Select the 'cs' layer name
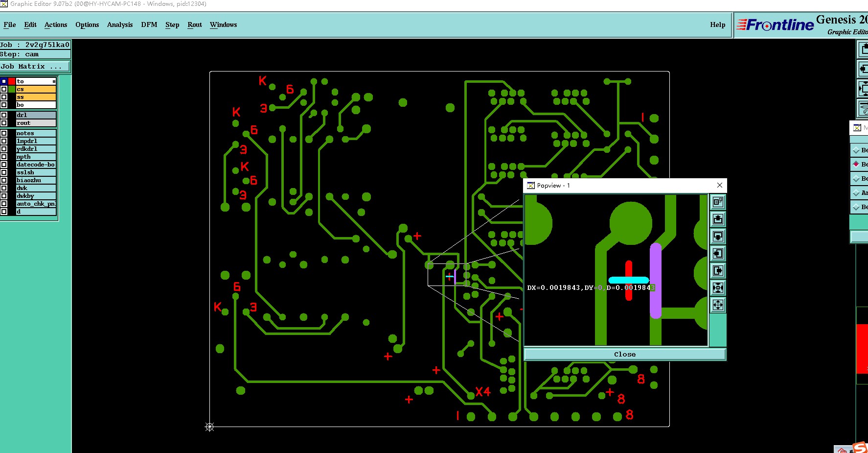Viewport: 868px width, 453px height. [x=36, y=89]
